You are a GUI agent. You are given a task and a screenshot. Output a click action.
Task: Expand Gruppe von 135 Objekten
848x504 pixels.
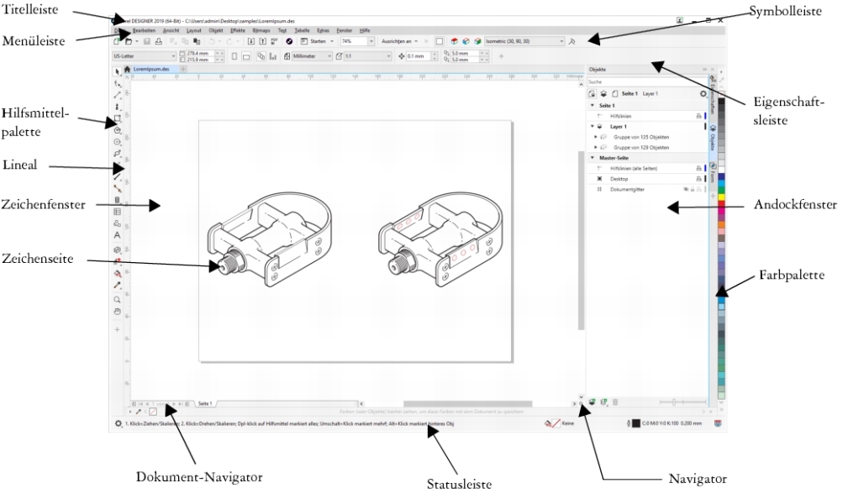pos(595,136)
